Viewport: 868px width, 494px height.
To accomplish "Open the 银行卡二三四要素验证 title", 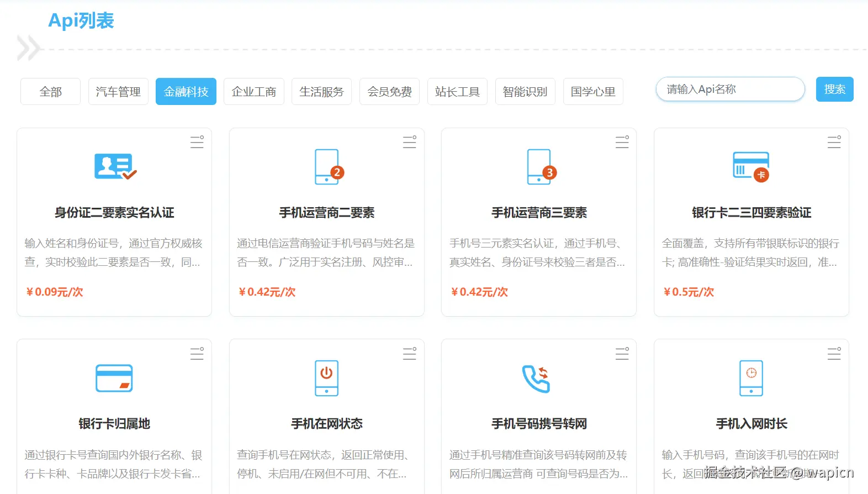I will pyautogui.click(x=751, y=213).
